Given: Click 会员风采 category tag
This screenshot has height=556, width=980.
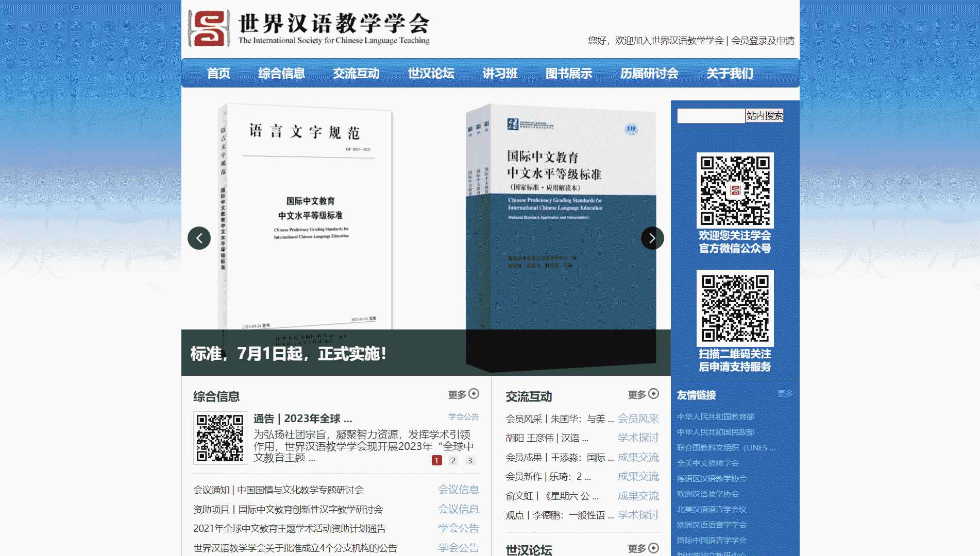Looking at the screenshot, I should [x=638, y=419].
